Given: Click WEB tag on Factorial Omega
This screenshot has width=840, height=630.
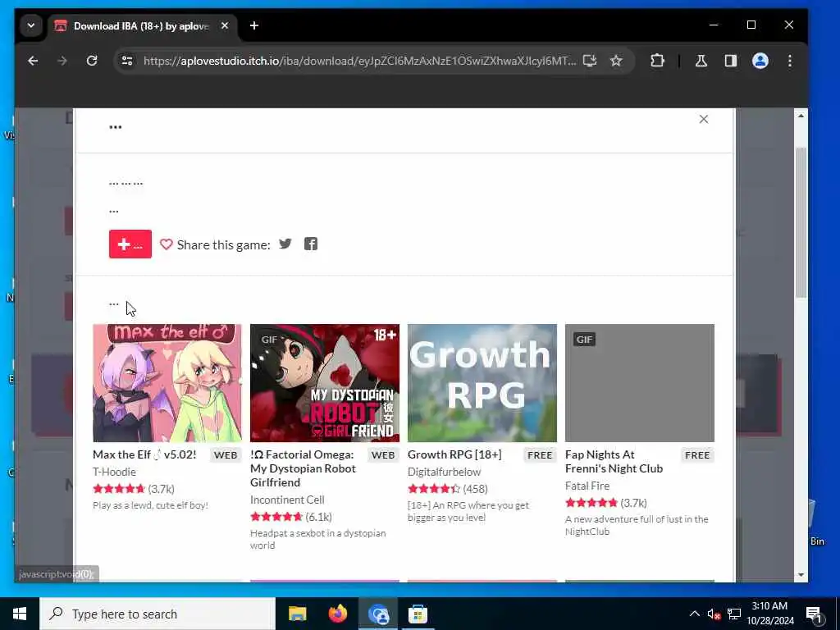Looking at the screenshot, I should pos(383,455).
